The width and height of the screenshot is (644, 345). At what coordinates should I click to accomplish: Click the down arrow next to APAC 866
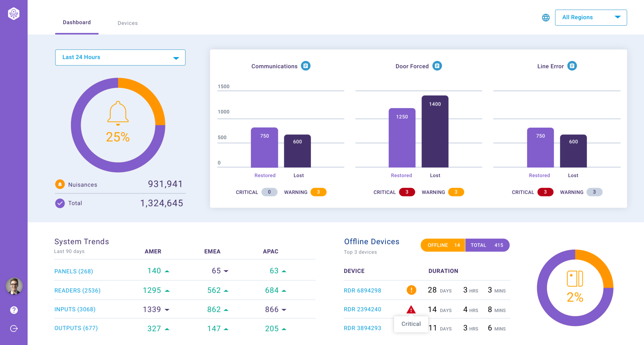tap(284, 310)
